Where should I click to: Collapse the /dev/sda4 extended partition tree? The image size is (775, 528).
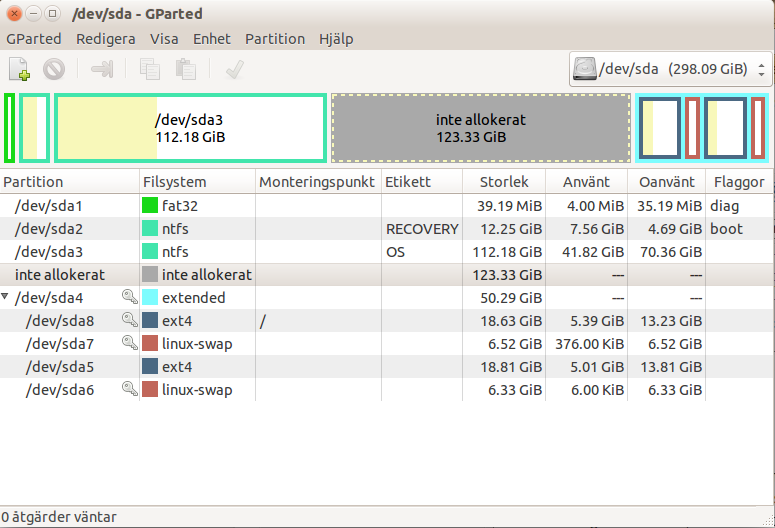(x=5, y=297)
